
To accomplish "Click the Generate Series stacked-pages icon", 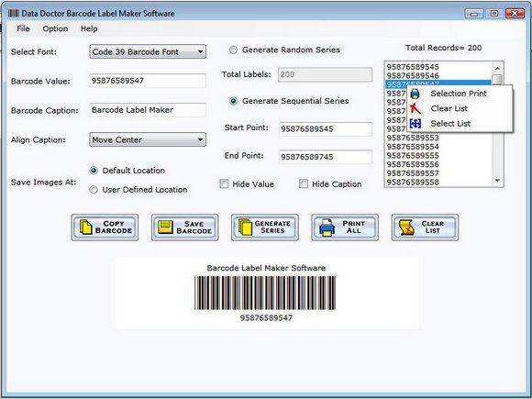I will tap(245, 227).
